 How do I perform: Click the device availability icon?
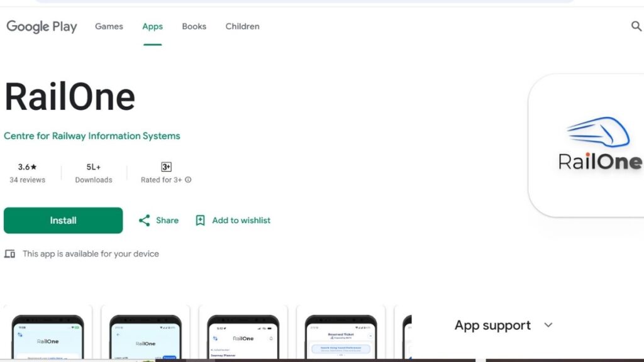9,254
